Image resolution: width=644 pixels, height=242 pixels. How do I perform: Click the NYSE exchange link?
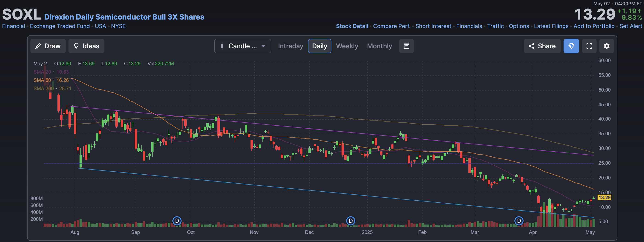[118, 26]
